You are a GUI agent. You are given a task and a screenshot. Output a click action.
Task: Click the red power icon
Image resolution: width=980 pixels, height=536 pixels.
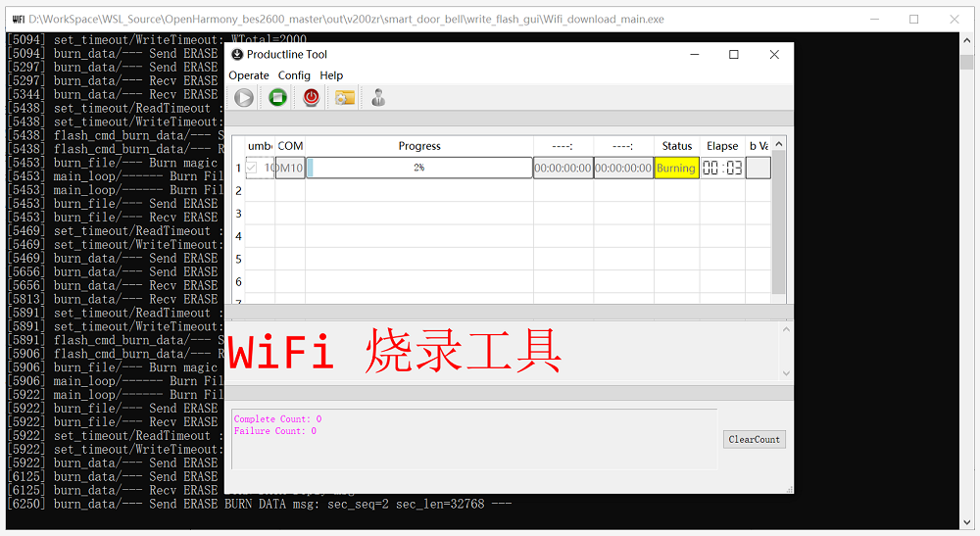(x=311, y=97)
